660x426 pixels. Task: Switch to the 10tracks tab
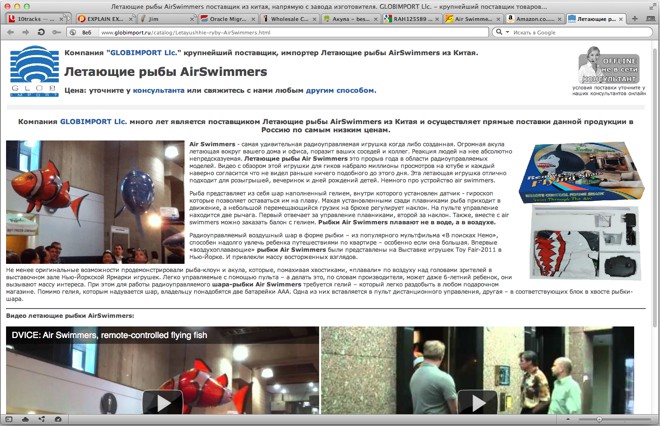click(x=36, y=19)
